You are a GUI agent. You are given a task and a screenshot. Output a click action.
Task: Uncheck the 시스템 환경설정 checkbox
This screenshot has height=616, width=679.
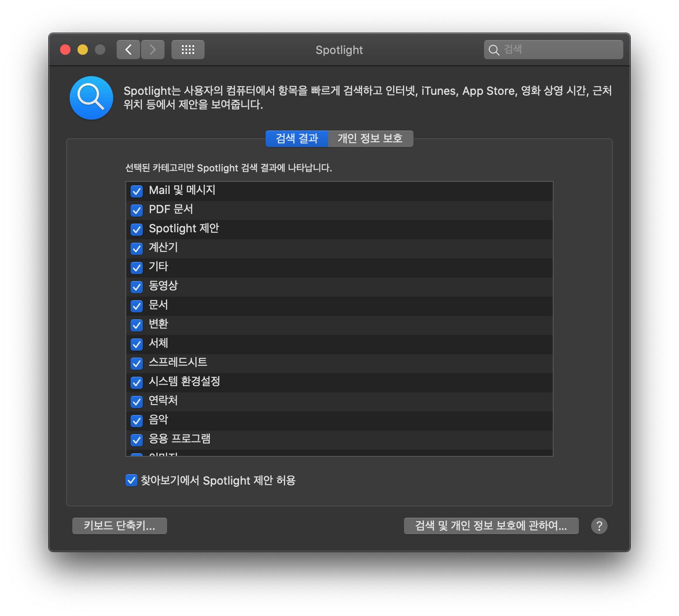point(137,382)
